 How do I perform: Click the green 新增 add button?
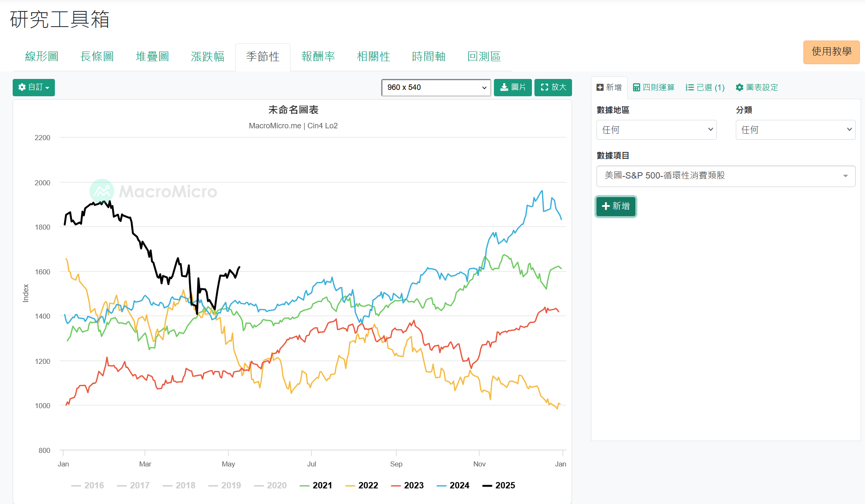click(x=616, y=206)
